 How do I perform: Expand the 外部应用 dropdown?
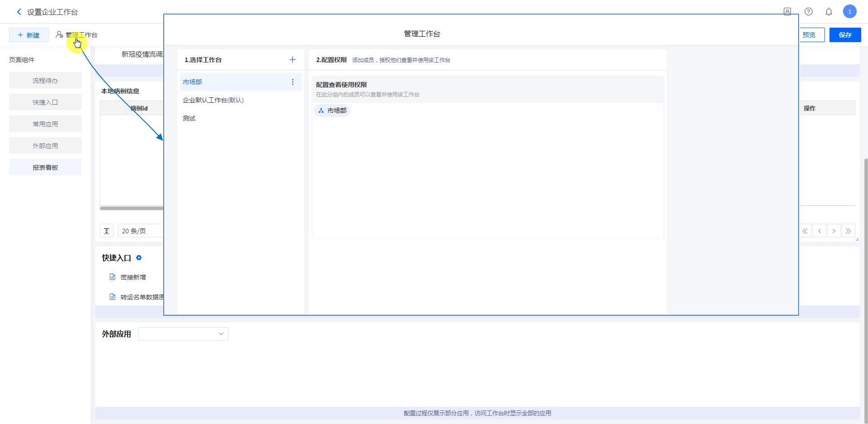183,334
